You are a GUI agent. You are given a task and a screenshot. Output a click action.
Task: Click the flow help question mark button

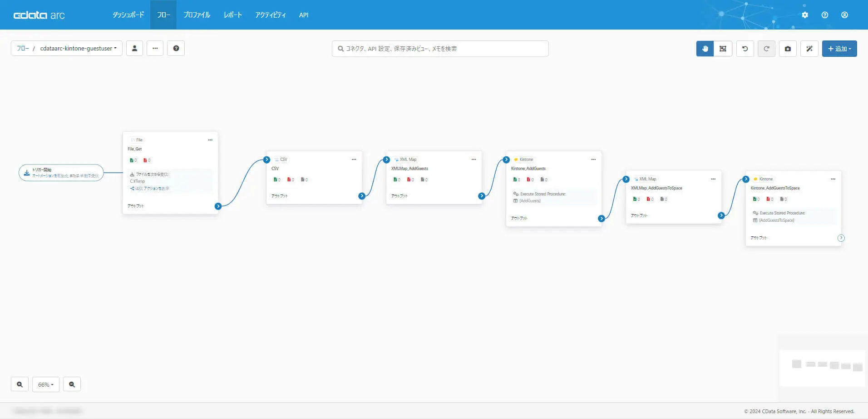[176, 48]
